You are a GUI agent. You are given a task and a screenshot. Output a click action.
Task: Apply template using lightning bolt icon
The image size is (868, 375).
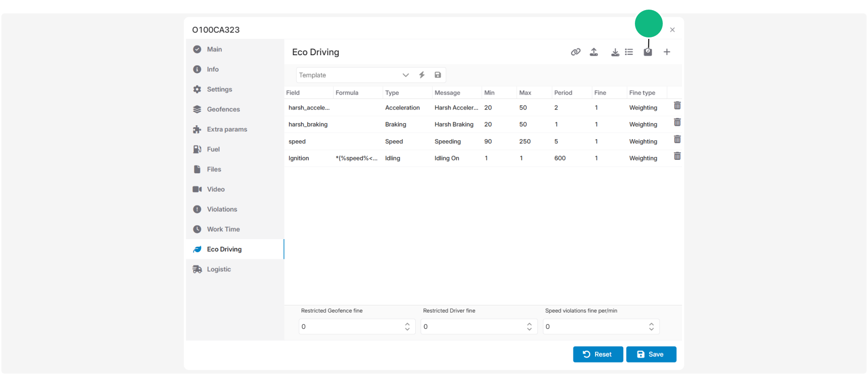[422, 75]
